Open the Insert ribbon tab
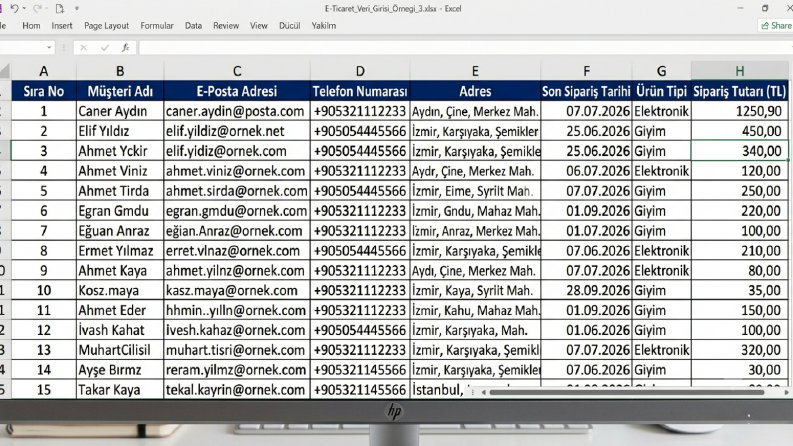 [62, 25]
